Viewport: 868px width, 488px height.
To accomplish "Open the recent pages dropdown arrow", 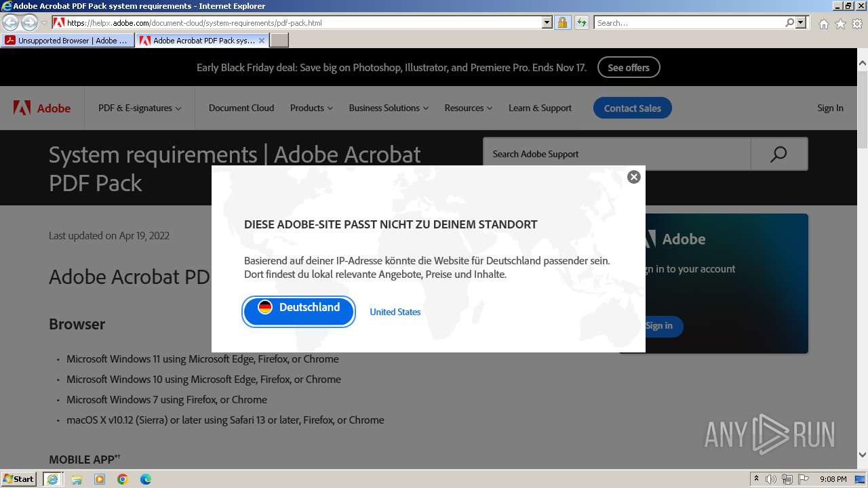I will [x=44, y=23].
